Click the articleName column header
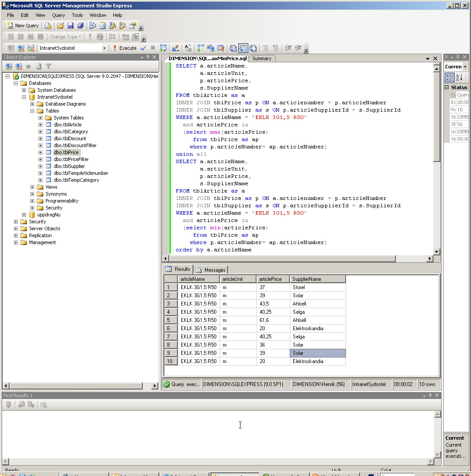This screenshot has width=471, height=476. pyautogui.click(x=199, y=279)
